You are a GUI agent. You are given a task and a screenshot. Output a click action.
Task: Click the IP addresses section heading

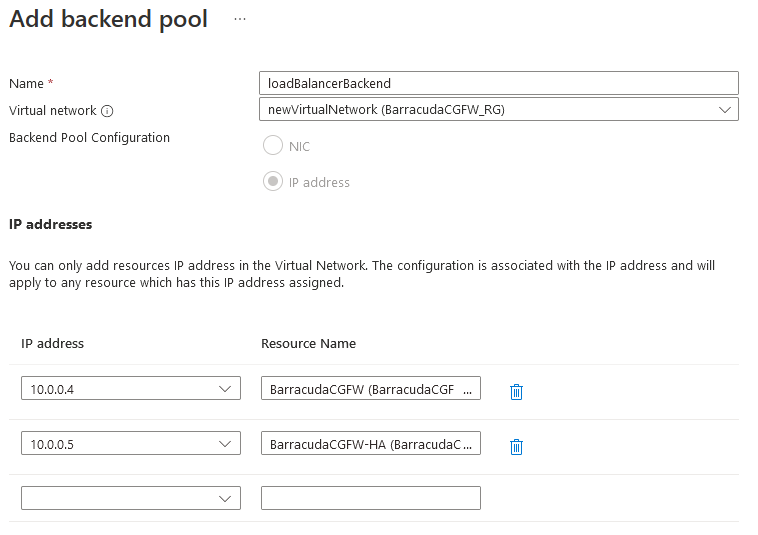tap(50, 224)
